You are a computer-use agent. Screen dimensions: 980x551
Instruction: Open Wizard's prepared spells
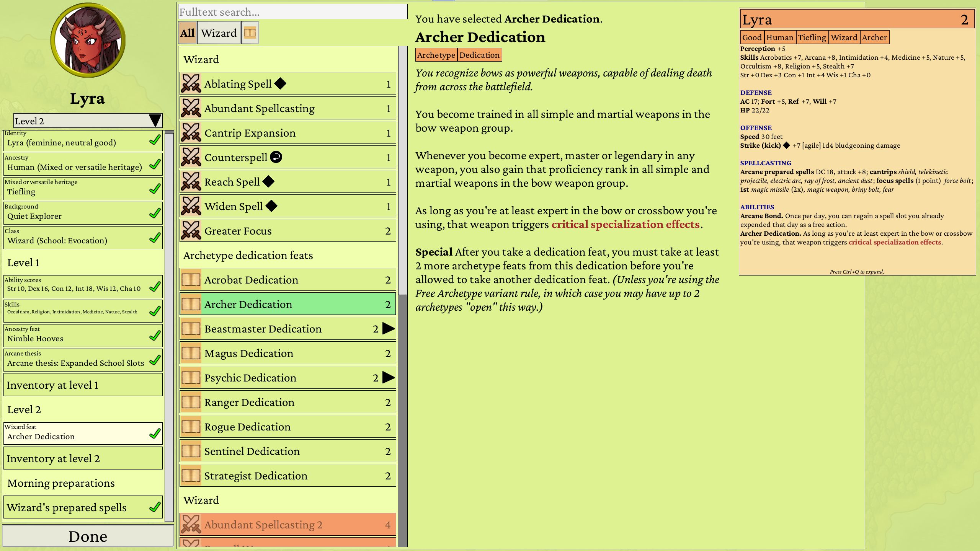[x=83, y=507]
